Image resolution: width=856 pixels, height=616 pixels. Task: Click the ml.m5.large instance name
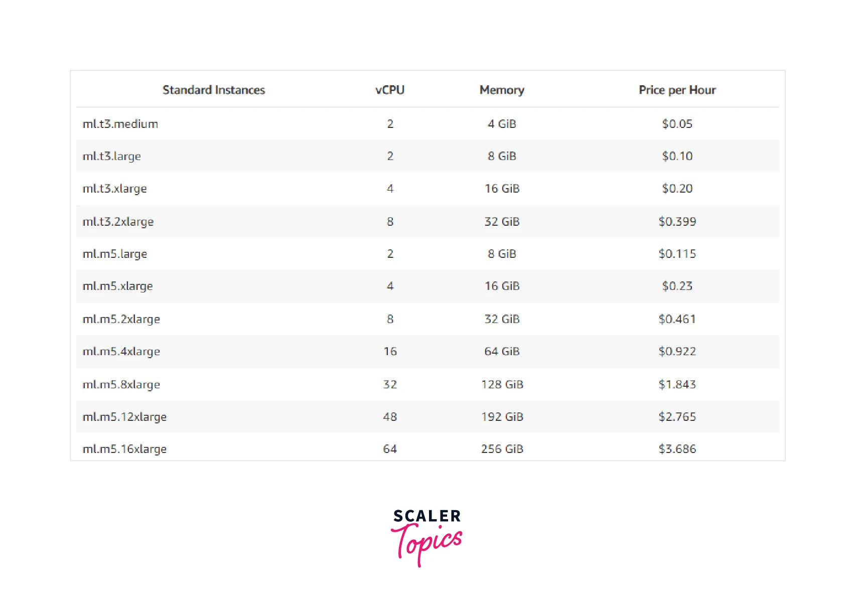tap(115, 254)
